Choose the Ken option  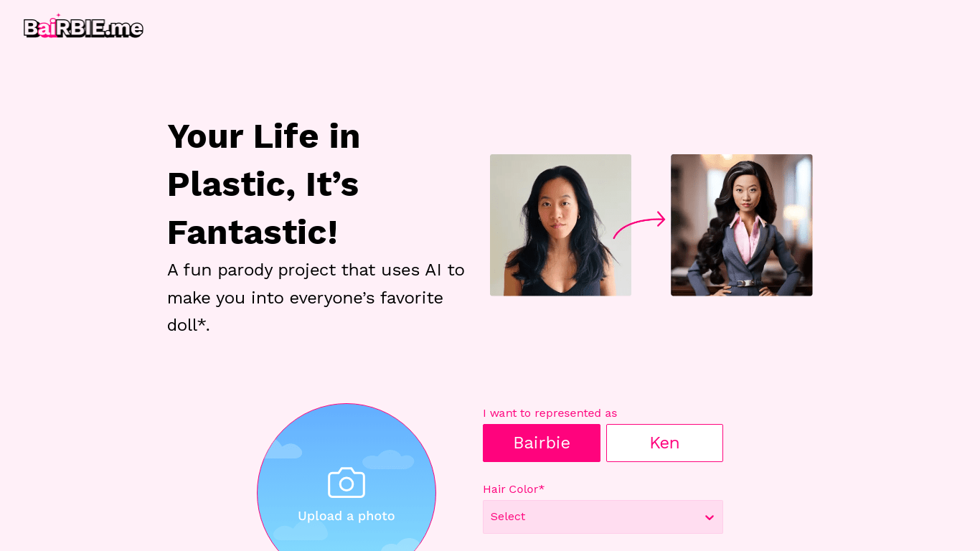(664, 443)
